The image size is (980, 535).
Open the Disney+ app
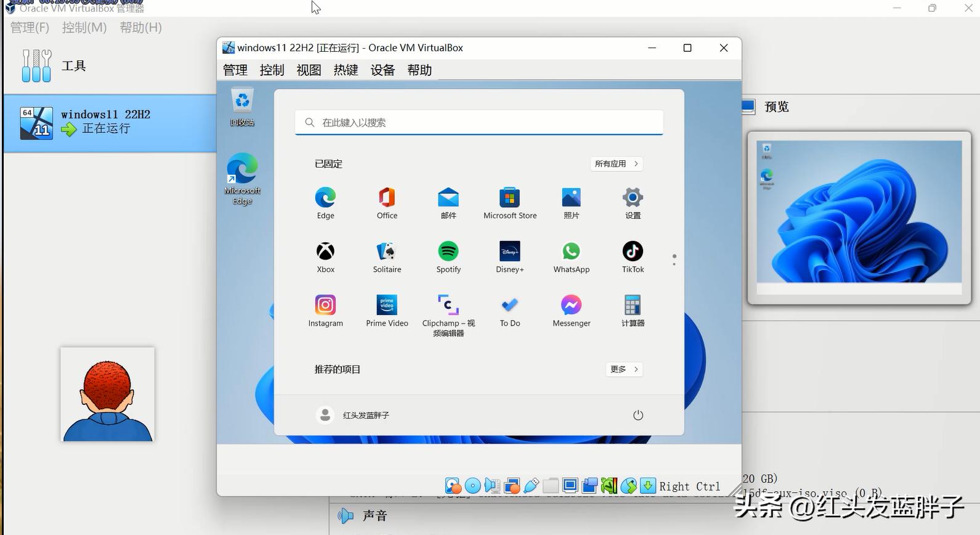[x=510, y=257]
